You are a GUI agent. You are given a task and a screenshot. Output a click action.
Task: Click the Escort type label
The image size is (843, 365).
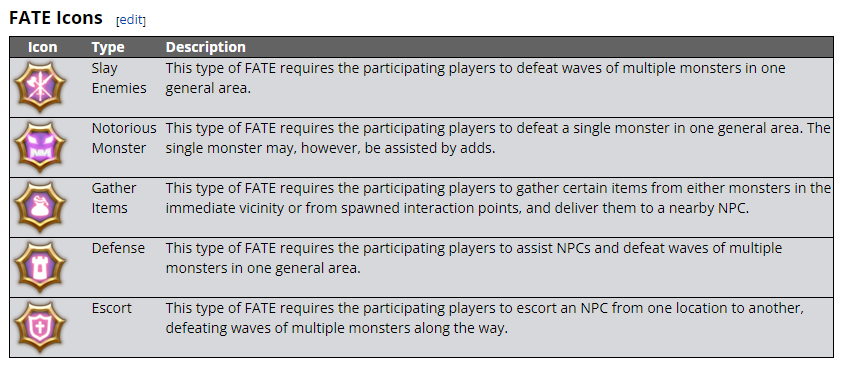[111, 309]
